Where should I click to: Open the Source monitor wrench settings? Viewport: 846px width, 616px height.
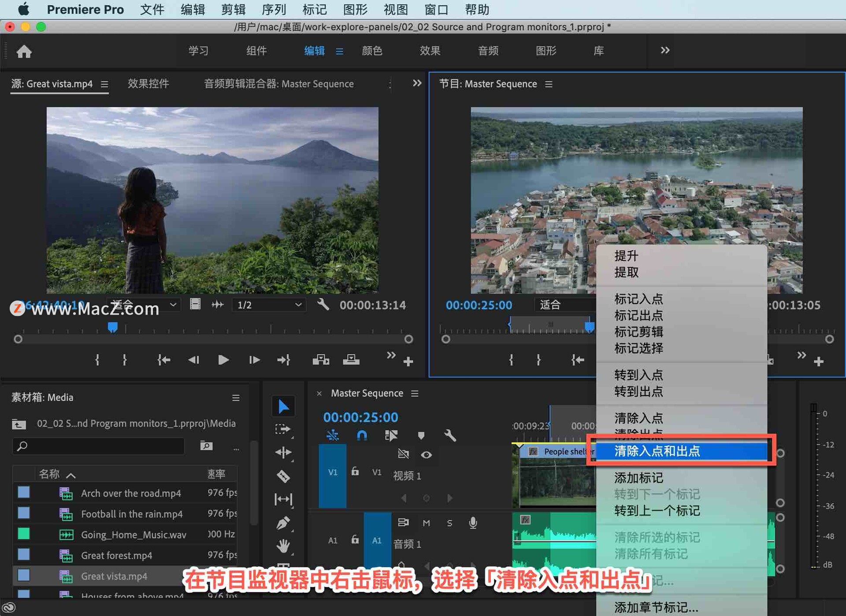coord(323,304)
